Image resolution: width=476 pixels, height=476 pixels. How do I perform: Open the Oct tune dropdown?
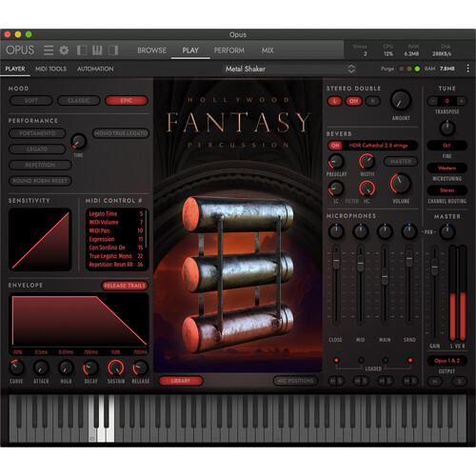click(x=446, y=146)
